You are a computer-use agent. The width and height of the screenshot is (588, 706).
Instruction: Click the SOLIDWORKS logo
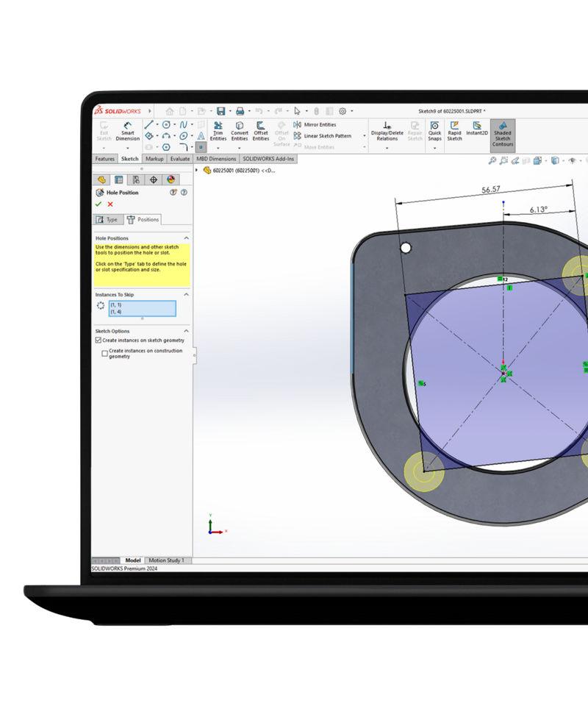coord(118,111)
